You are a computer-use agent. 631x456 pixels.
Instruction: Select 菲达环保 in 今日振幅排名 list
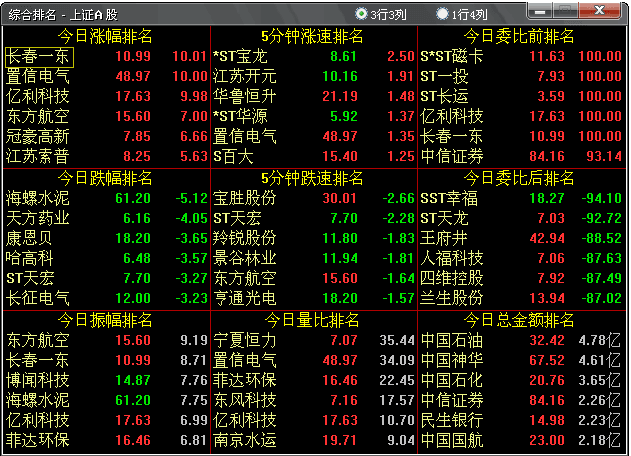(x=107, y=440)
